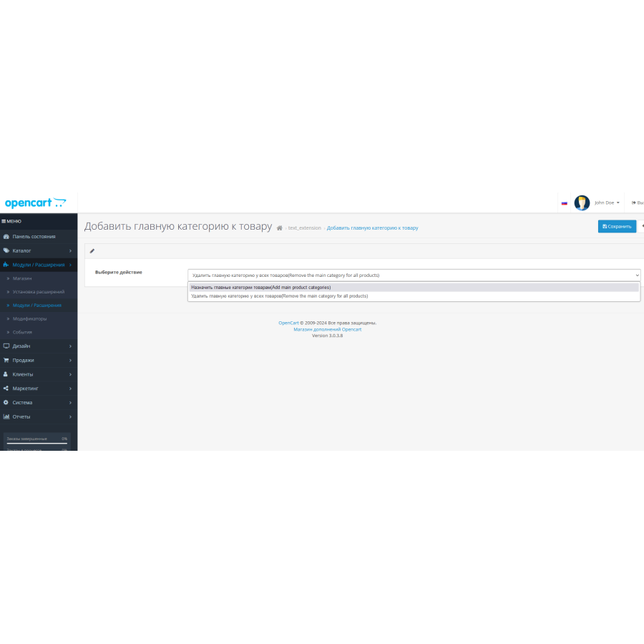Viewport: 644px width, 644px height.
Task: Click the cart icon beside Продажи
Action: pos(6,360)
